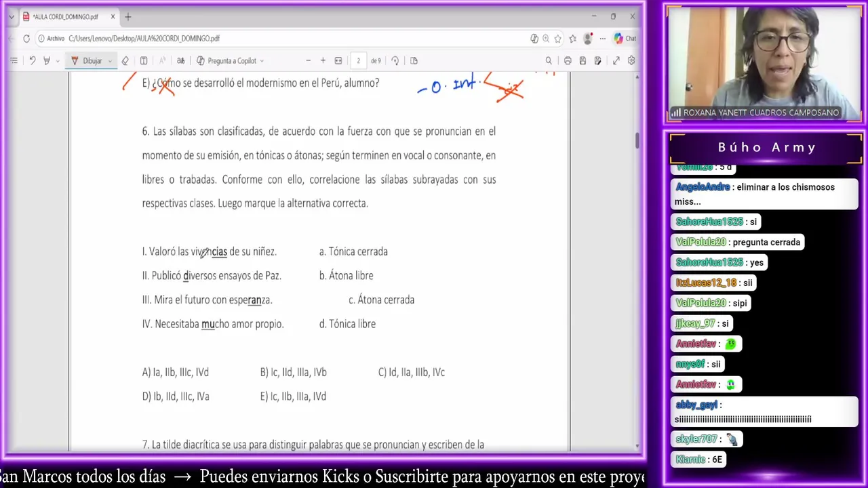Click the Búho Army chat header
Screen dimensions: 868x488
click(766, 147)
